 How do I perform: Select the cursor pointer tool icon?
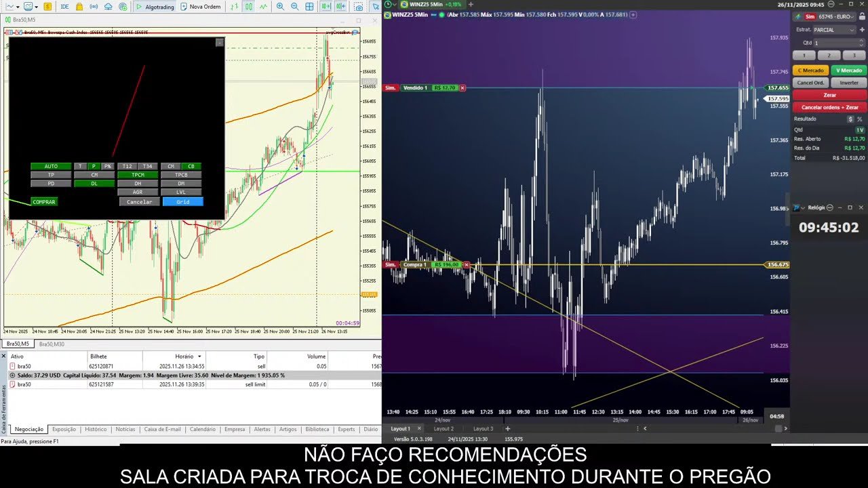[x=376, y=6]
